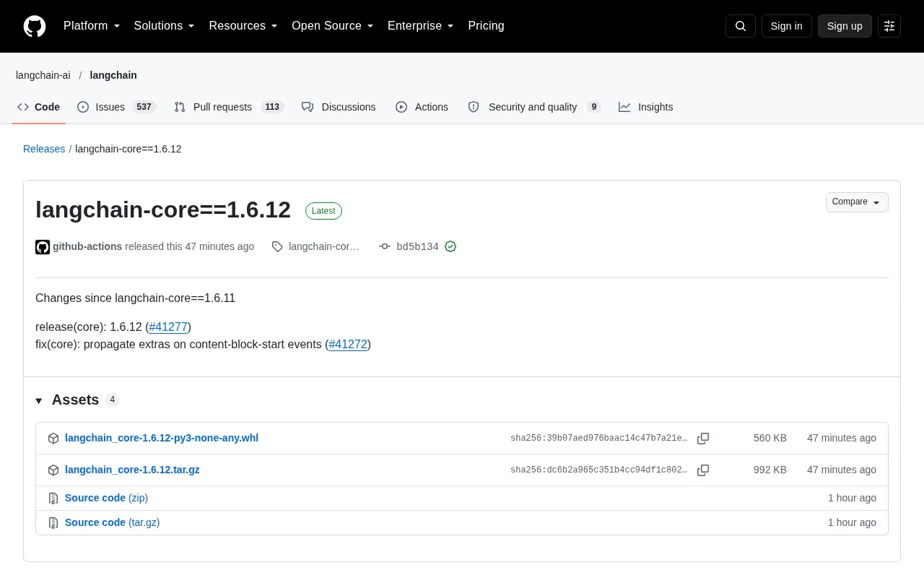Viewport: 924px width, 578px height.
Task: View the Insights tab
Action: [646, 107]
